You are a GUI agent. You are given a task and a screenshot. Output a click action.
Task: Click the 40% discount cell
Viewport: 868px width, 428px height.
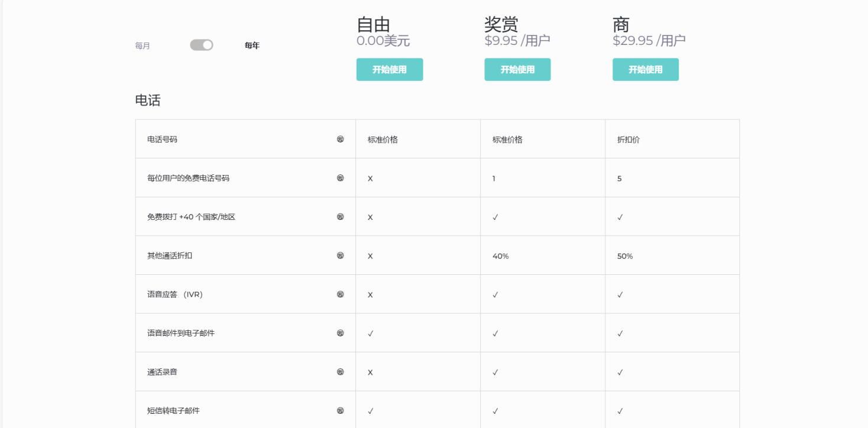tap(500, 256)
